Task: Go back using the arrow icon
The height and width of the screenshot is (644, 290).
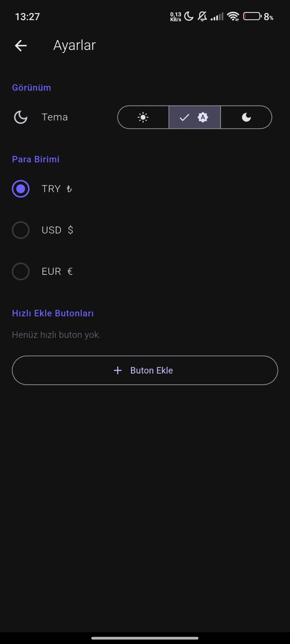Action: coord(21,46)
